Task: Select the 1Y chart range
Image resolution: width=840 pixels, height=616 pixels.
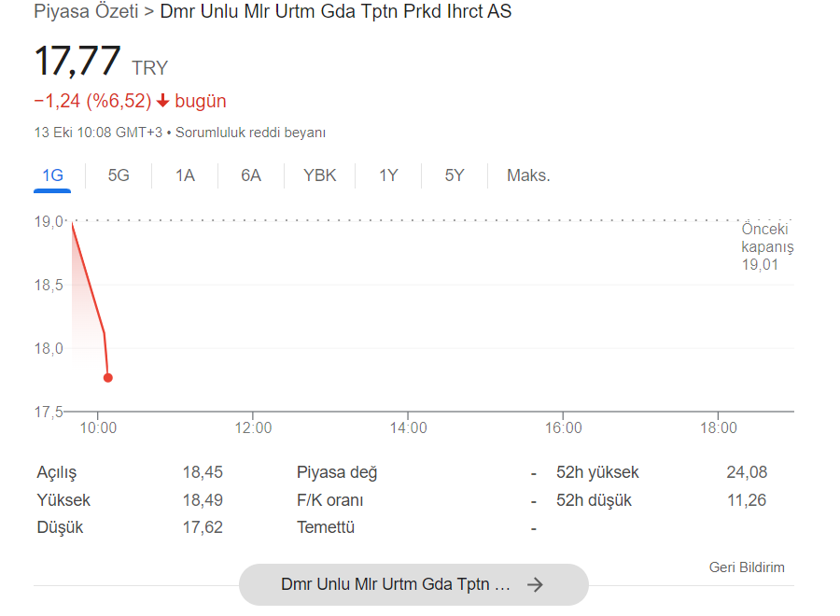Action: (388, 175)
